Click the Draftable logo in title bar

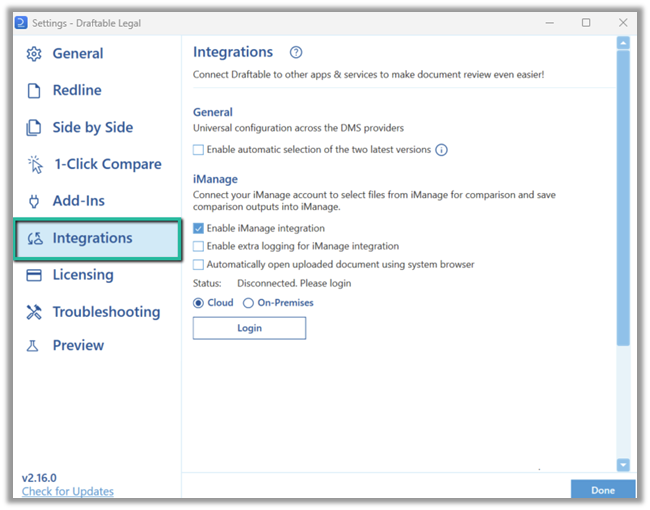coord(21,22)
